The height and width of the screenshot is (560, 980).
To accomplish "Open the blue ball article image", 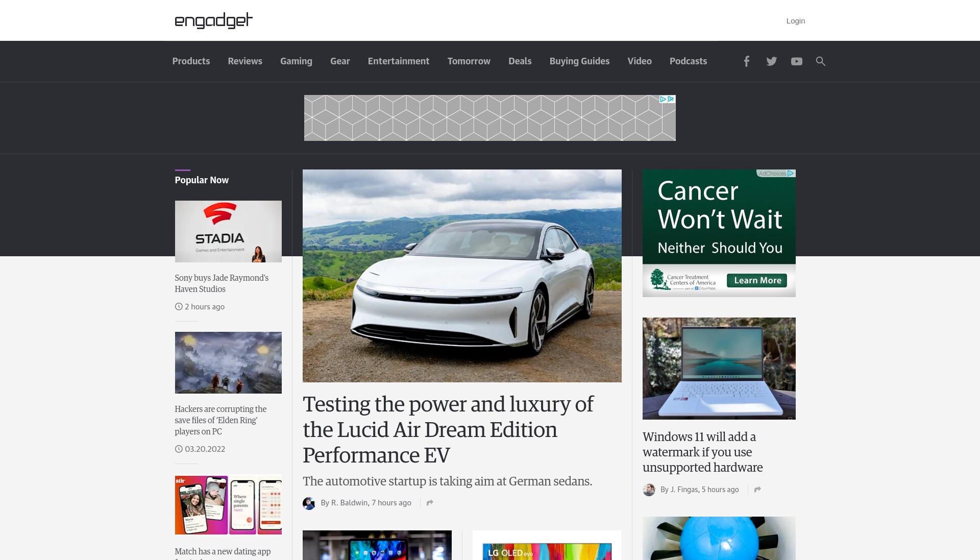I will tap(719, 538).
